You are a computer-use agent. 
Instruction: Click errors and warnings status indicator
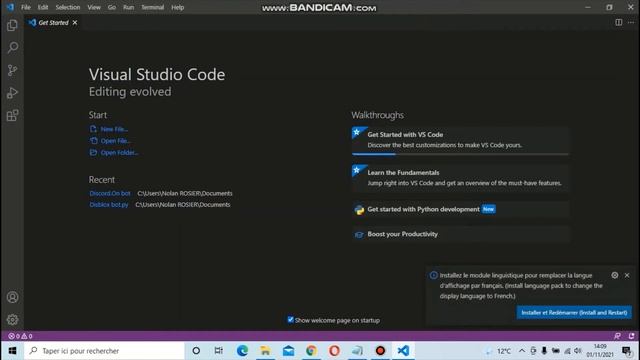point(20,336)
